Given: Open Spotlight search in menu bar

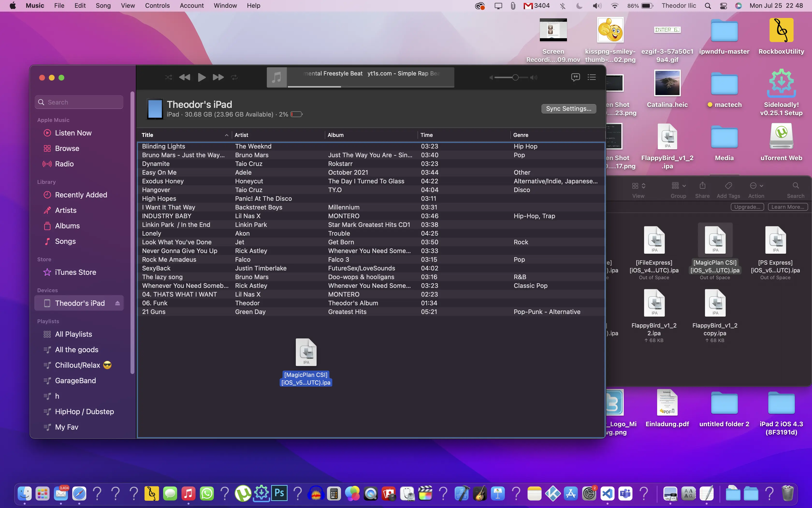Looking at the screenshot, I should click(708, 6).
